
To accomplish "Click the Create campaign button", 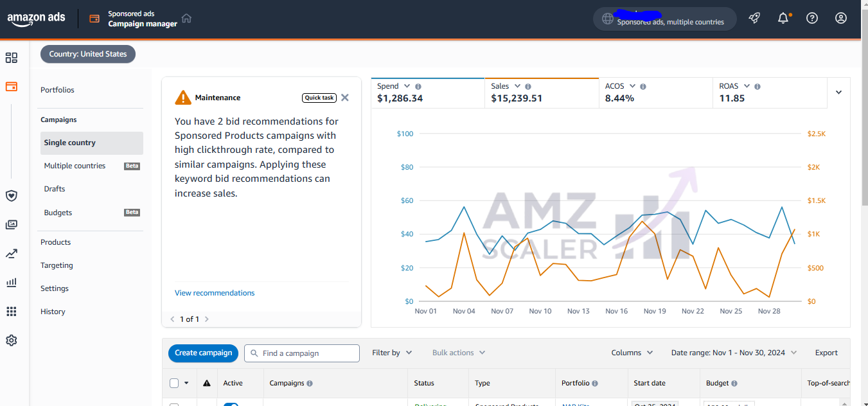I will [203, 353].
